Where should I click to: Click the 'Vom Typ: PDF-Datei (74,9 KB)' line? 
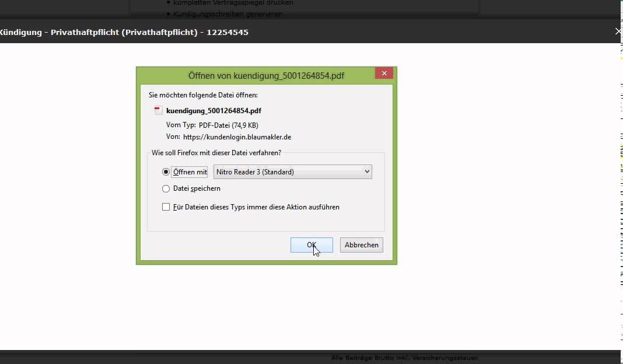(212, 125)
